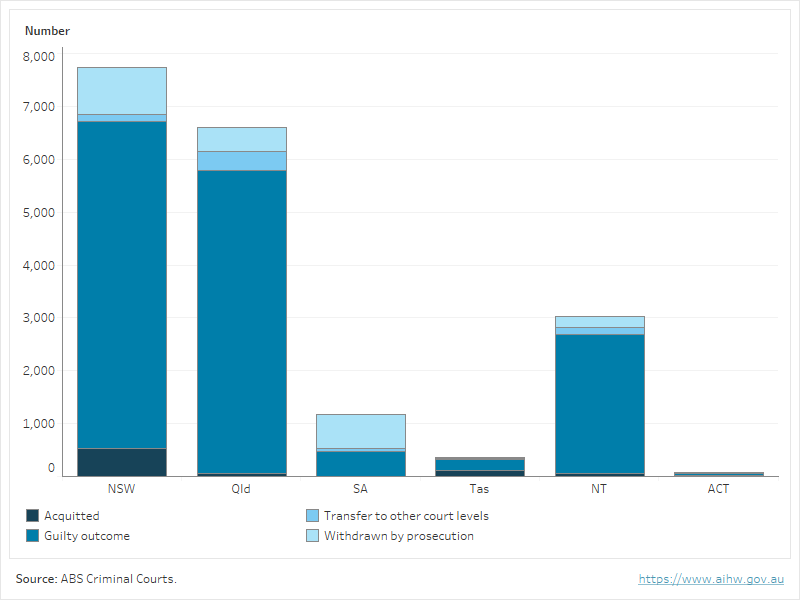The image size is (800, 600).
Task: Select the Qld Guilty outcome bar segment
Action: [241, 322]
